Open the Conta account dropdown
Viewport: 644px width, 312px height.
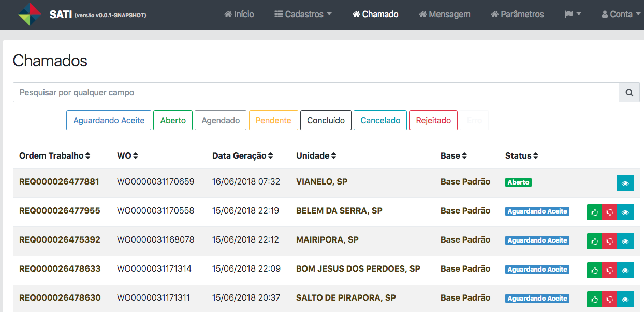coord(617,15)
